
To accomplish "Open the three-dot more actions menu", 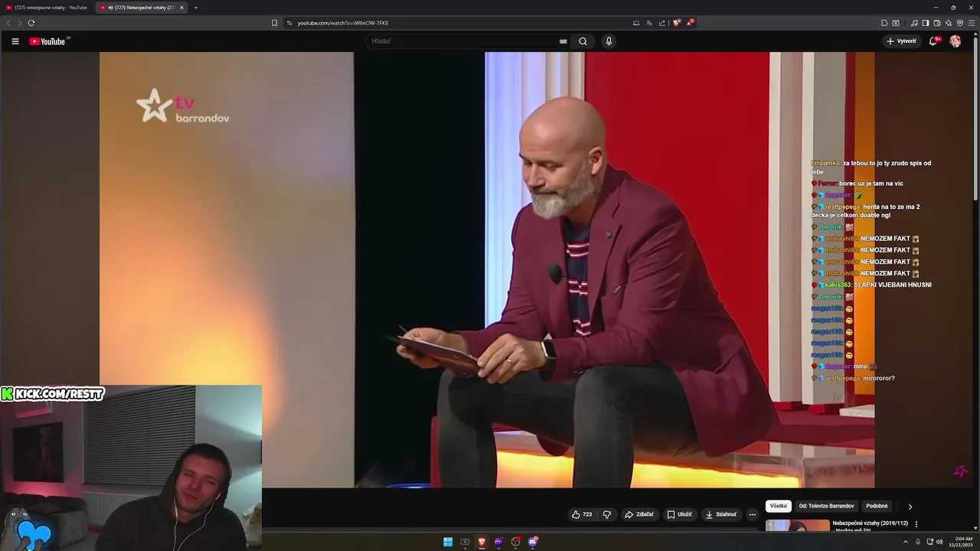I will (752, 514).
